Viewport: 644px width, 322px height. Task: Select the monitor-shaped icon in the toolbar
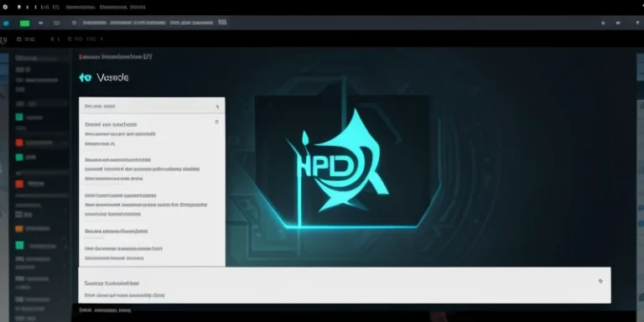(57, 23)
